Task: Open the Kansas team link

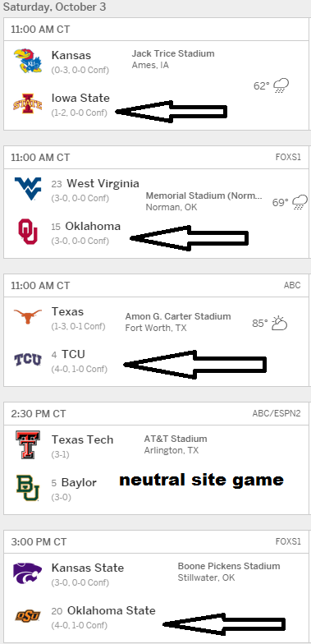Action: point(71,55)
